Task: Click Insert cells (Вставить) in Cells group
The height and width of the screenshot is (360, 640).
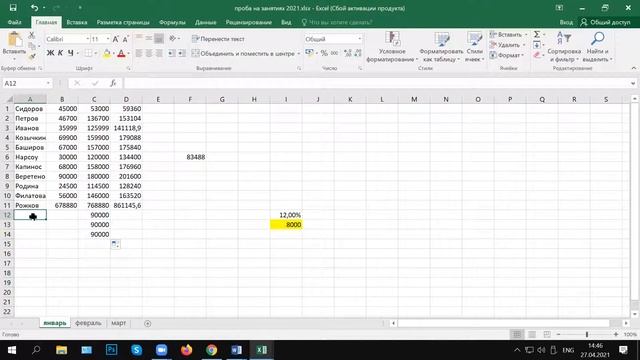Action: (x=506, y=35)
